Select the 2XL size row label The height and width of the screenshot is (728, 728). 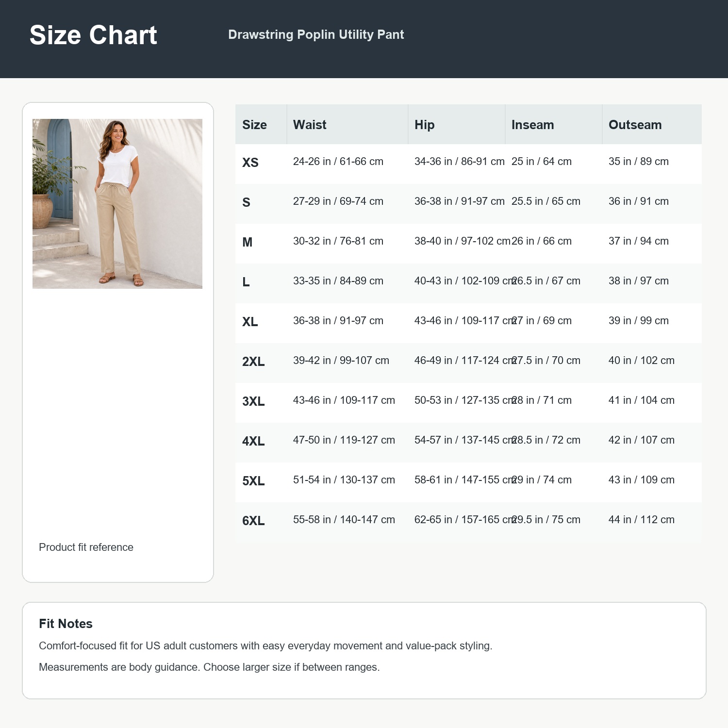253,362
